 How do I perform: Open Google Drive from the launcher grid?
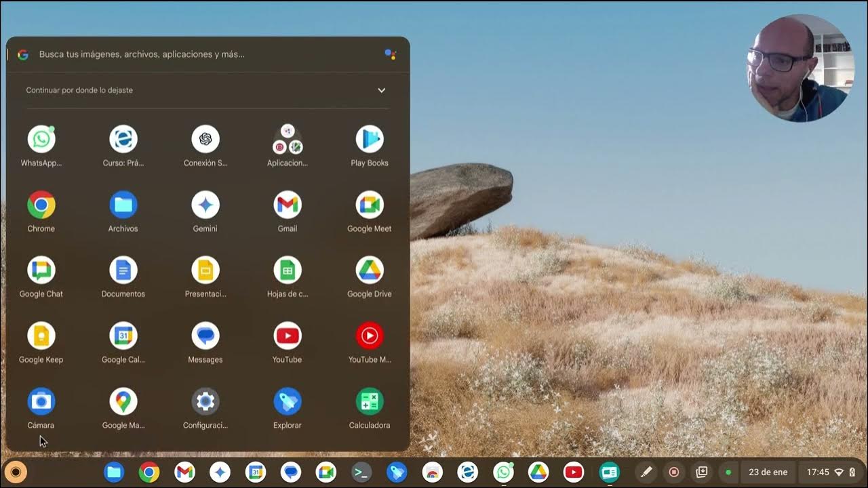pyautogui.click(x=370, y=270)
